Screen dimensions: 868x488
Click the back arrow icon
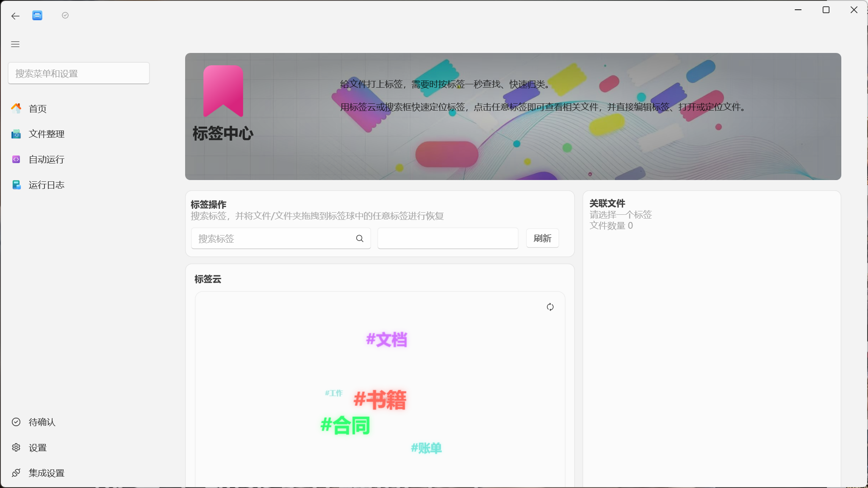(16, 16)
